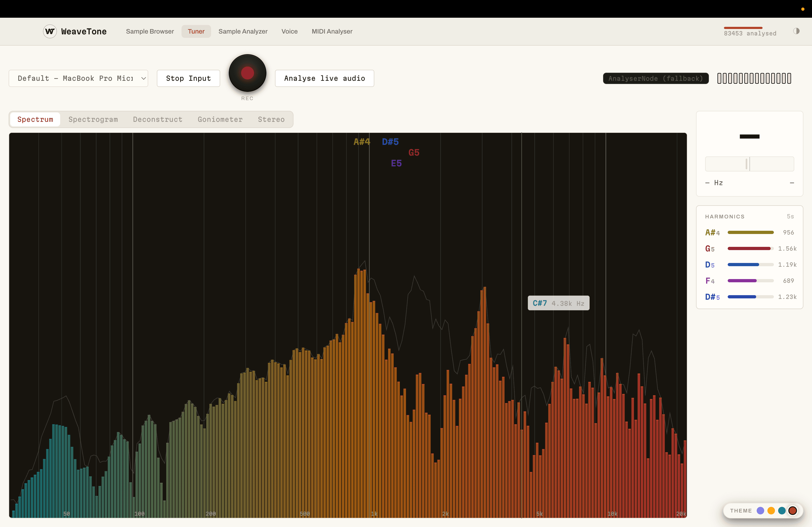Viewport: 812px width, 527px height.
Task: Click the HARMONICS panel heading
Action: click(x=725, y=217)
